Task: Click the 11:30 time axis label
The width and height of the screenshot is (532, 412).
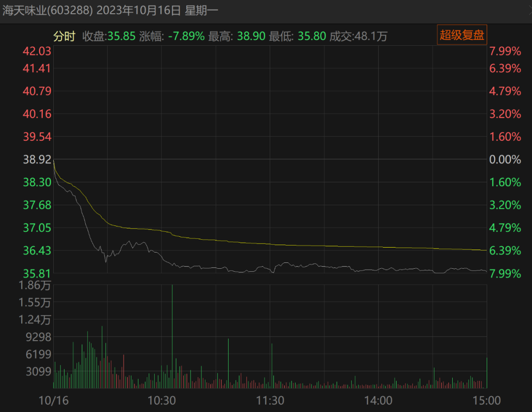Action: pos(270,401)
